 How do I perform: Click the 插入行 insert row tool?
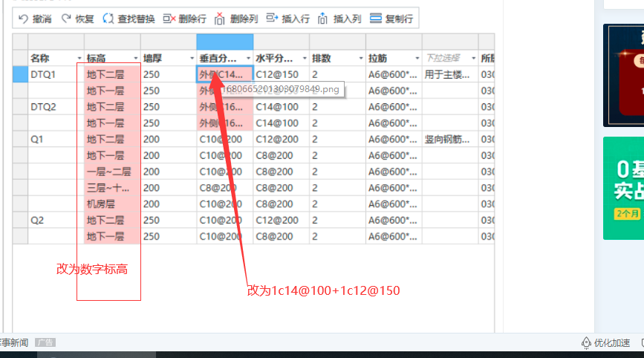(287, 19)
